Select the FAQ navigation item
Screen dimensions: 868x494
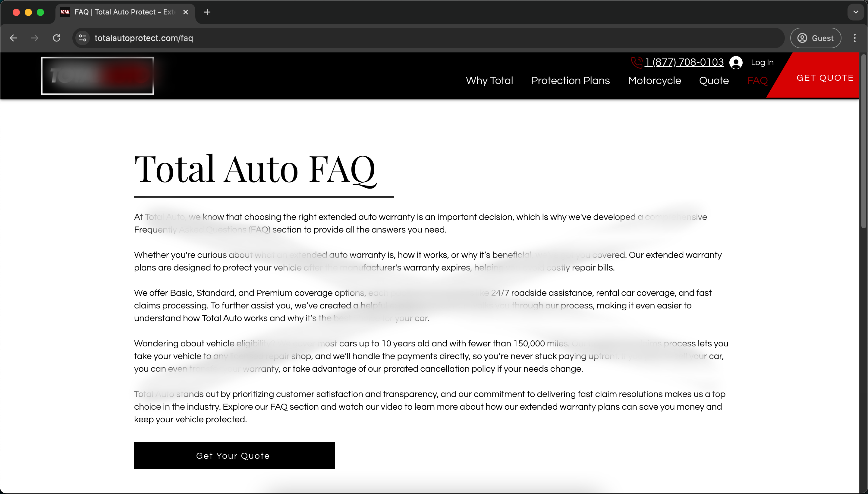[x=757, y=81]
